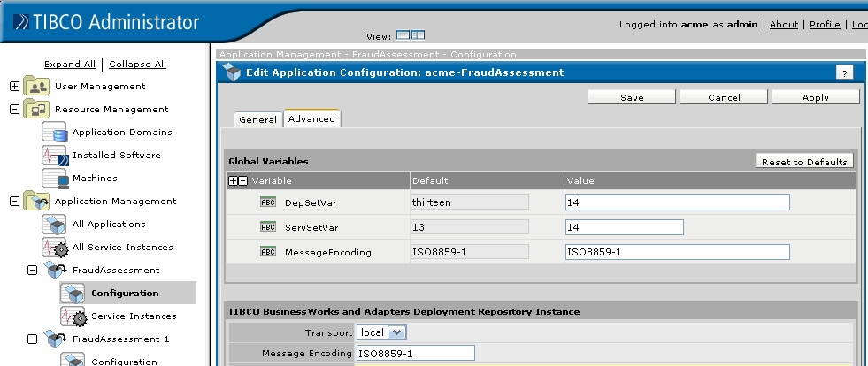Collapse all global variables with minus icon
The image size is (868, 366).
pyautogui.click(x=243, y=180)
